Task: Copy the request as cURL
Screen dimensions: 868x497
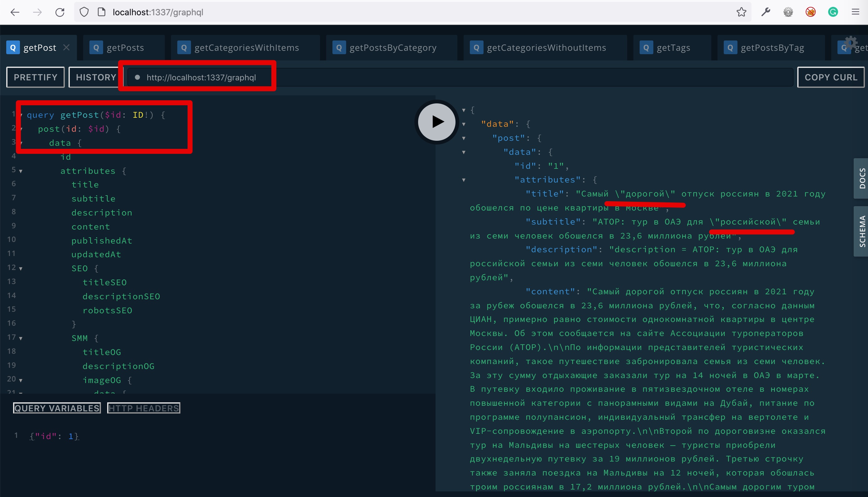Action: tap(831, 77)
